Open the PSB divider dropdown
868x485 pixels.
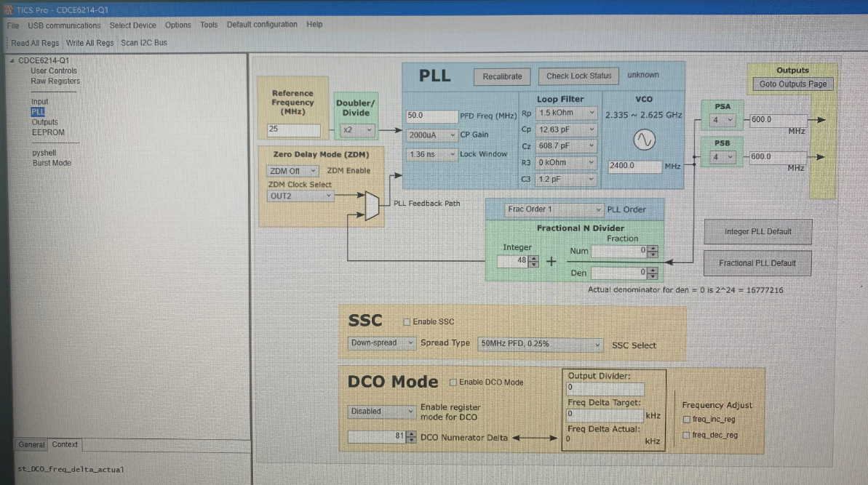point(723,157)
